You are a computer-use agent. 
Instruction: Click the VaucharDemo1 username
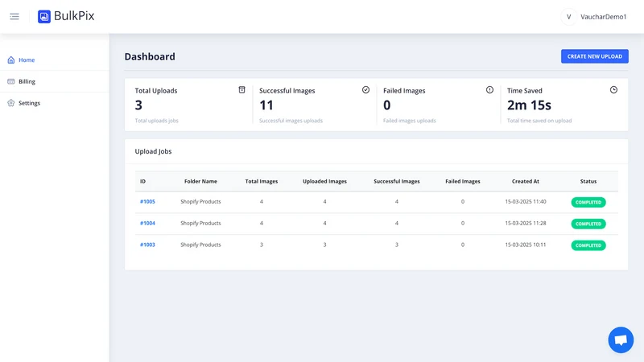603,17
